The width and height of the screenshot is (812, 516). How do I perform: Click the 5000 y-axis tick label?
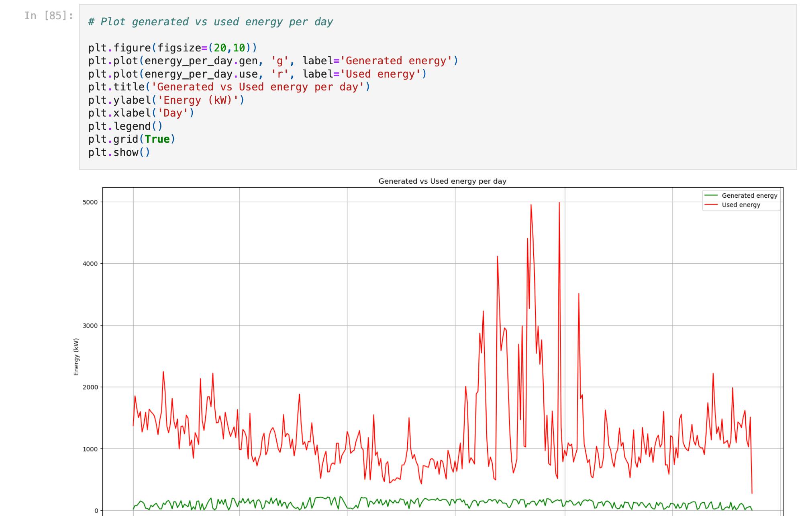(90, 202)
